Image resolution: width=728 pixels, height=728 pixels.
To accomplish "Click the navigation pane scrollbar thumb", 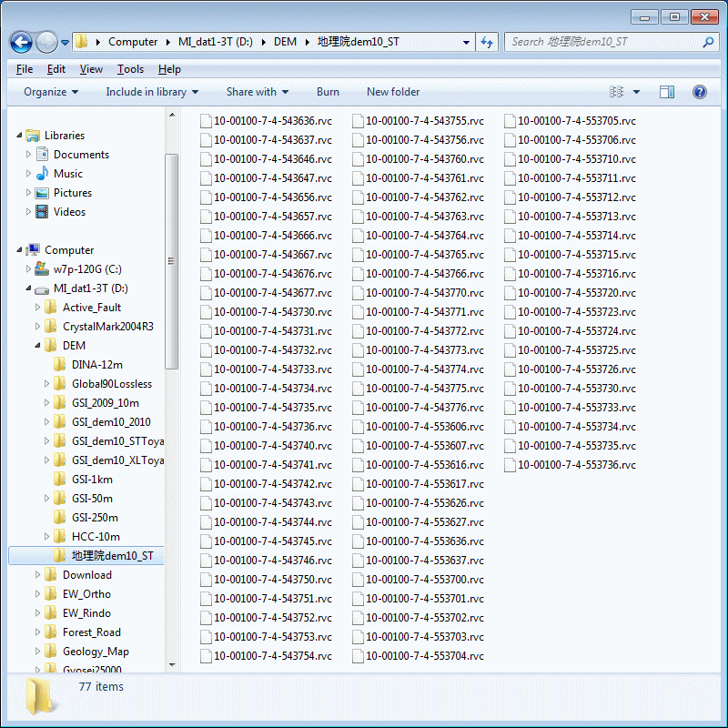I will point(172,261).
